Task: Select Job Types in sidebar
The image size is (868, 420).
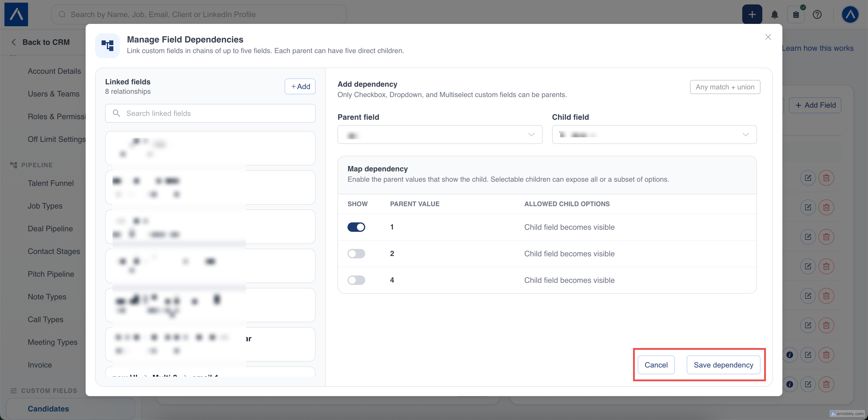Action: click(45, 206)
